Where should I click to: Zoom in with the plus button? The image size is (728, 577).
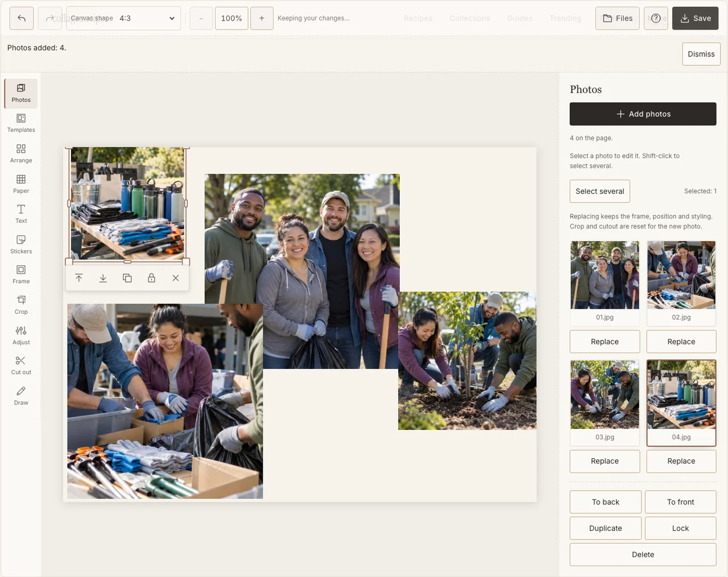coord(262,18)
